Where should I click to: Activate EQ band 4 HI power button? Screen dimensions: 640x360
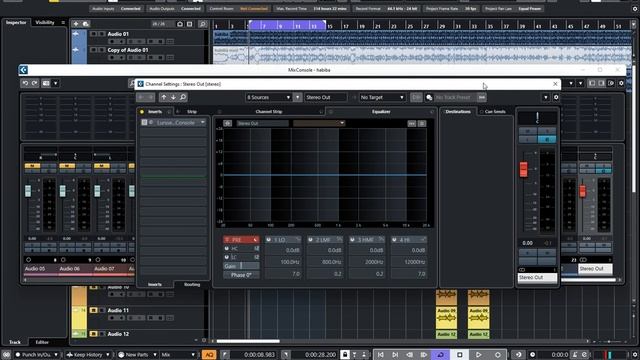click(x=394, y=240)
